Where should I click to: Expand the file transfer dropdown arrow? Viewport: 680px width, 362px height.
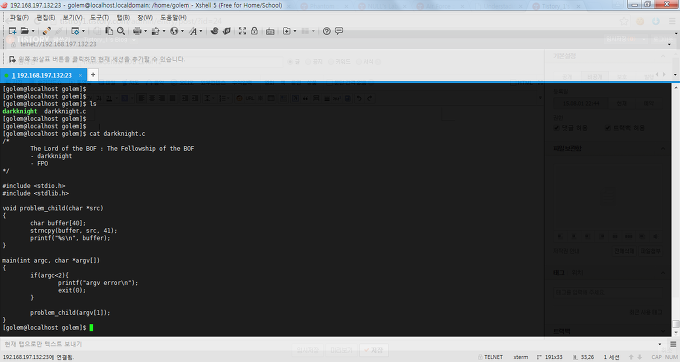pyautogui.click(x=163, y=31)
